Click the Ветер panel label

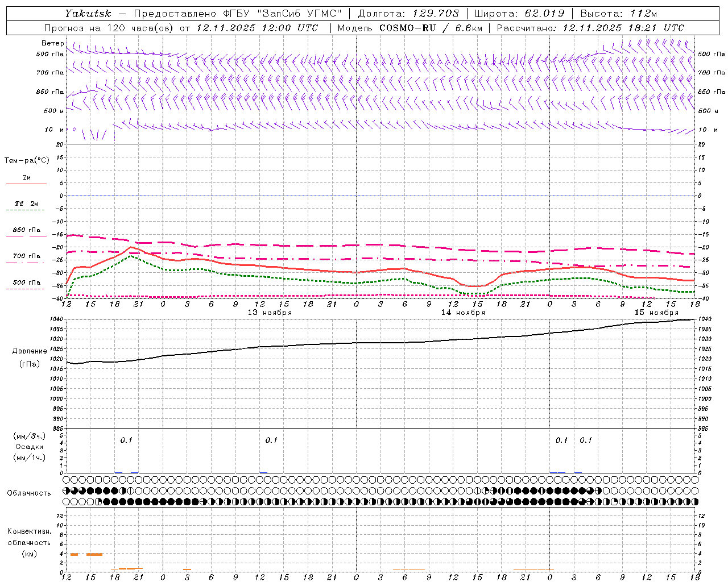52,43
